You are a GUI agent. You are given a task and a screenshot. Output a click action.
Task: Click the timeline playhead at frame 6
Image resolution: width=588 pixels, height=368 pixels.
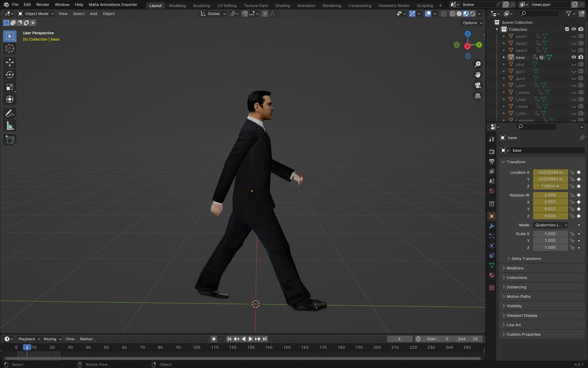pos(27,347)
